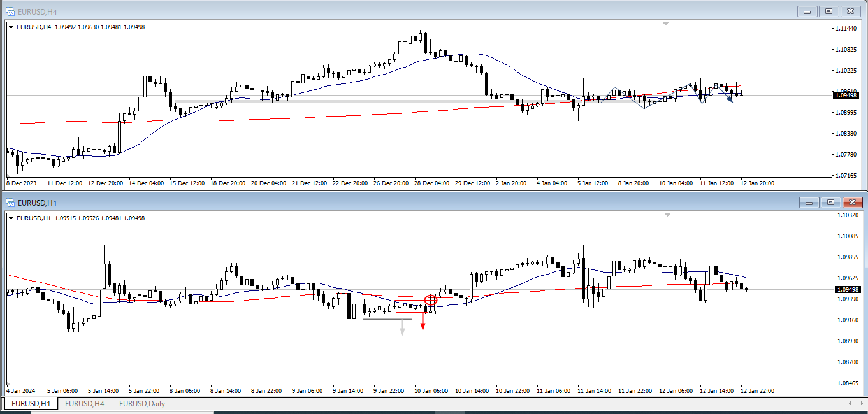Select the gray rectangle zone on H4 chart
This screenshot has width=868, height=414.
click(x=344, y=101)
